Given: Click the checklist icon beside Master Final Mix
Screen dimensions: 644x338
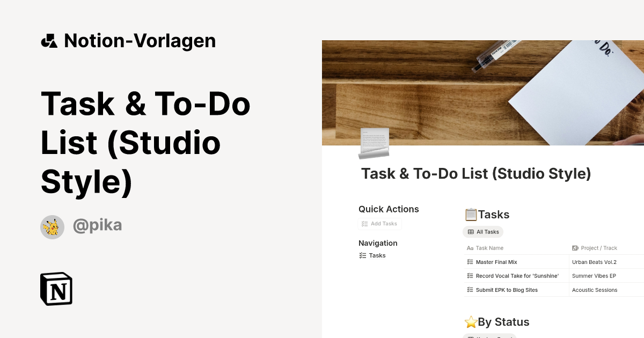Looking at the screenshot, I should pos(469,262).
